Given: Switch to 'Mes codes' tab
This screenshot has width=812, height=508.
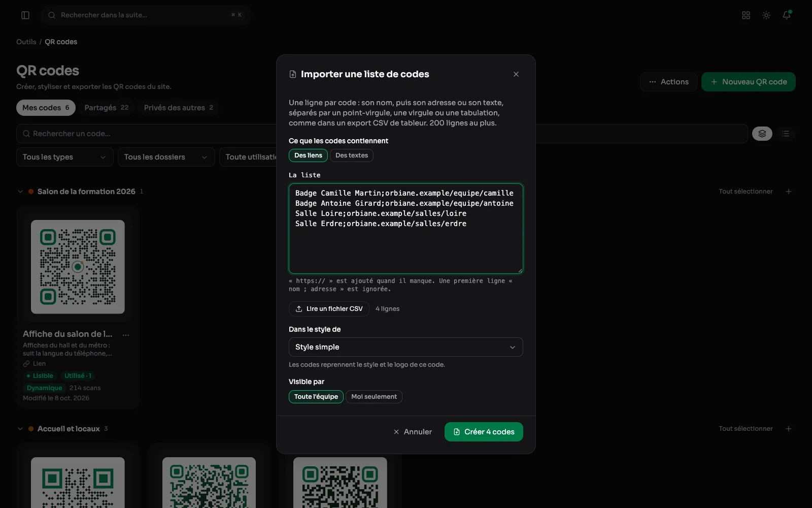Looking at the screenshot, I should coord(46,108).
